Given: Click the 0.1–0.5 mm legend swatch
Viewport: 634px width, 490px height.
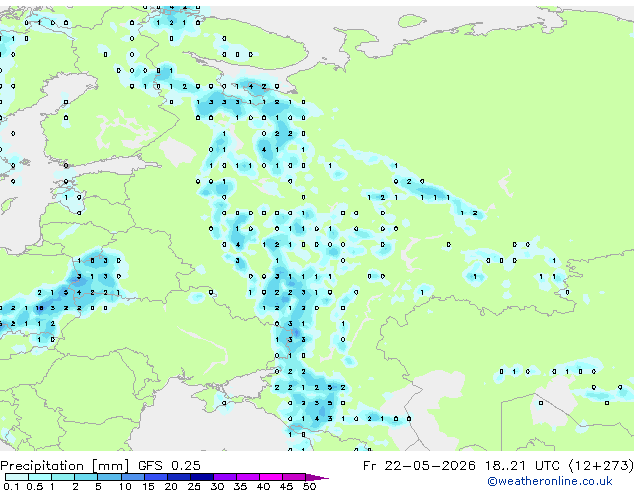Looking at the screenshot, I should (x=17, y=477).
